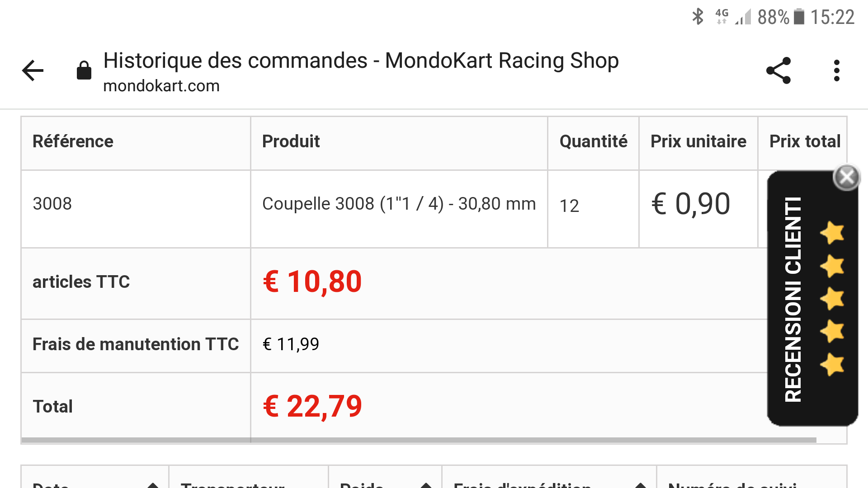Open the share icon

[x=778, y=71]
